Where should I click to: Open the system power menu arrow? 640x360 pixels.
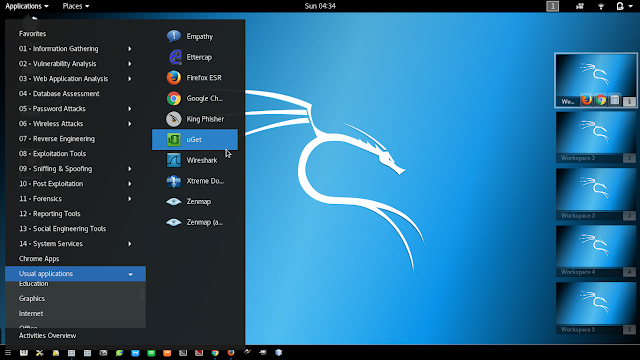631,6
